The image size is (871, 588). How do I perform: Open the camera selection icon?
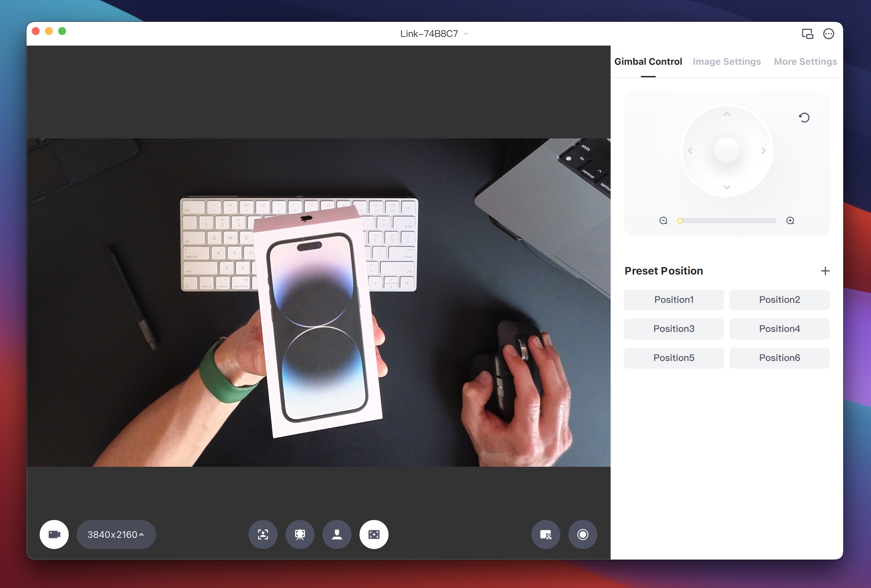[54, 535]
